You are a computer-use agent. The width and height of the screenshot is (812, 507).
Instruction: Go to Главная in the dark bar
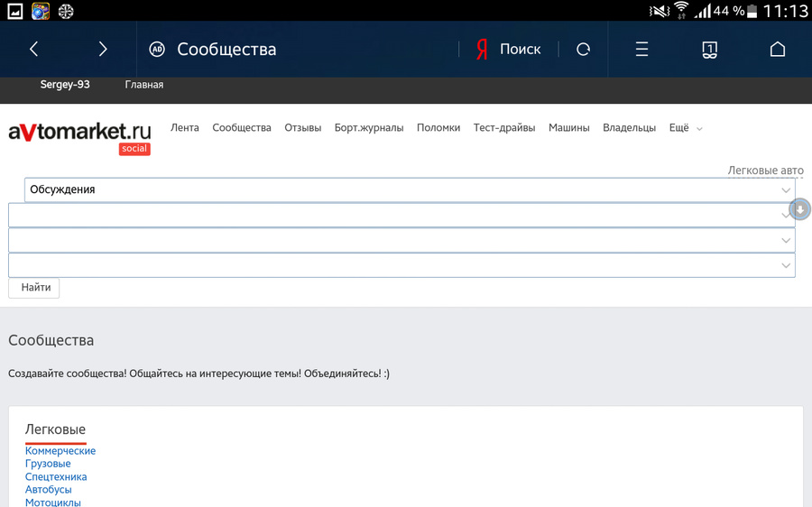pyautogui.click(x=144, y=85)
